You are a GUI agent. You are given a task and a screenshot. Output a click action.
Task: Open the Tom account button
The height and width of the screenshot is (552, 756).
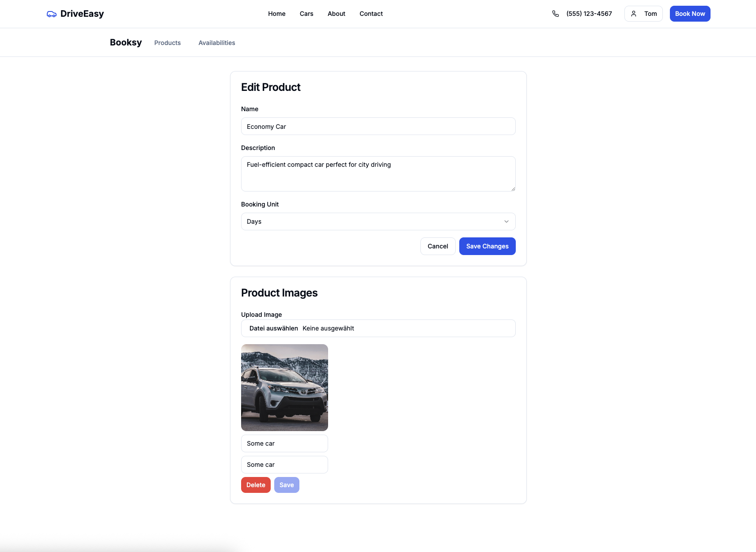pyautogui.click(x=643, y=14)
